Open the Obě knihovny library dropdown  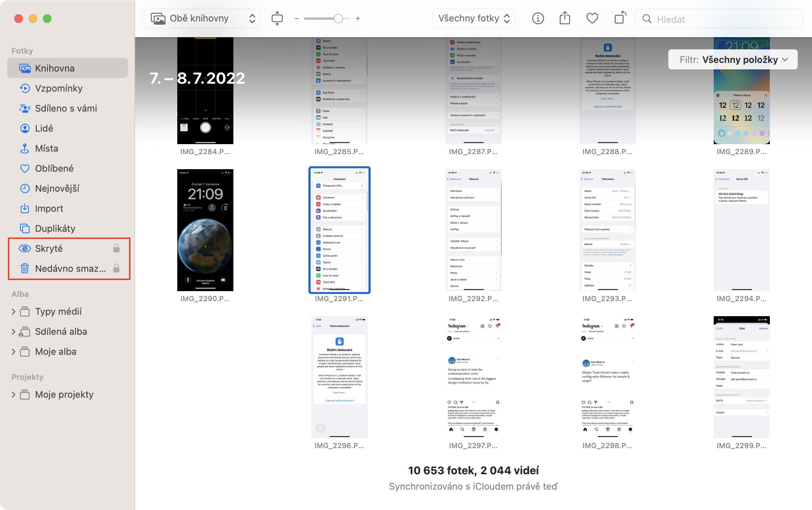(x=202, y=19)
